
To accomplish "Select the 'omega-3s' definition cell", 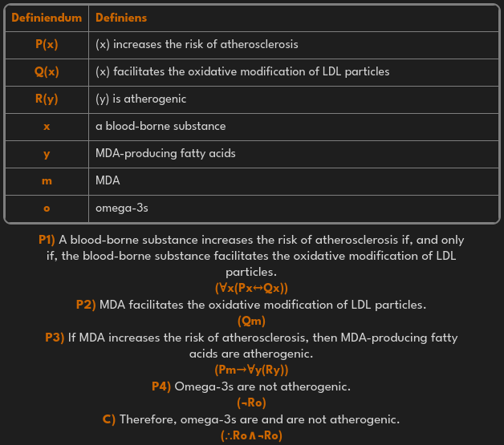I will point(122,208).
